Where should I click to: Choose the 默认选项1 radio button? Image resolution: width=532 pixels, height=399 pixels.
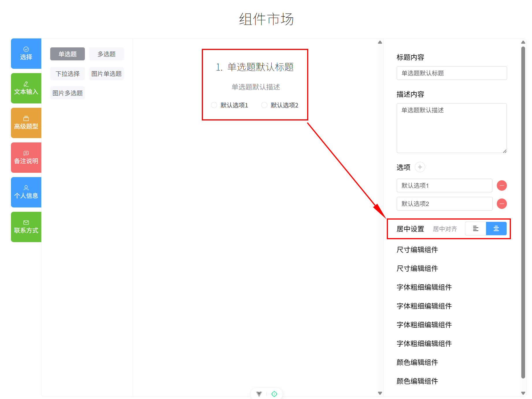[214, 105]
